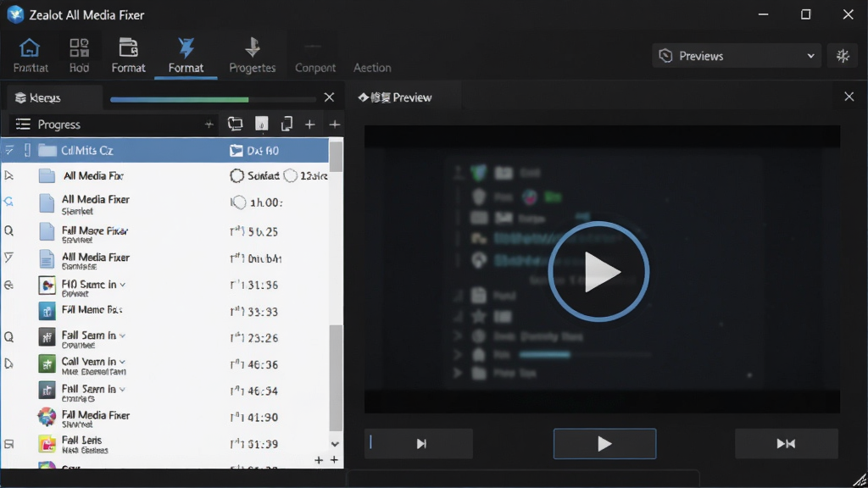868x488 pixels.
Task: Expand the chevron on the 46:54 row
Action: point(122,390)
